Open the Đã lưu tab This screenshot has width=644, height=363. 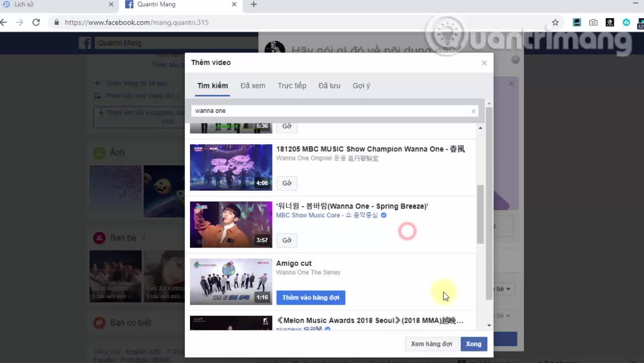coord(330,86)
